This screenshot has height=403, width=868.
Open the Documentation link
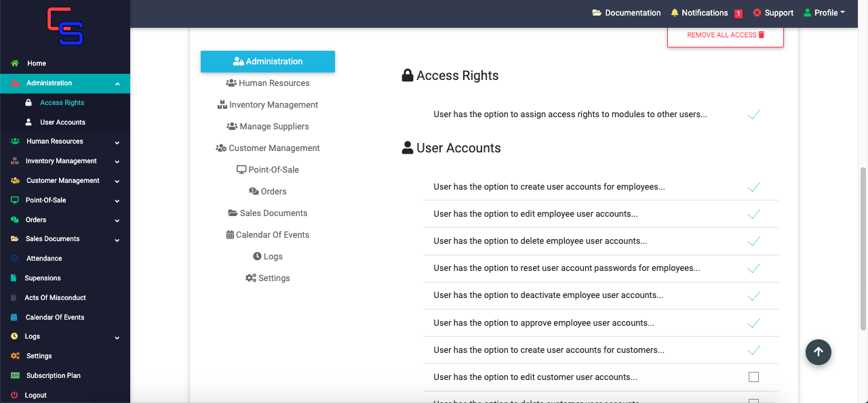627,13
